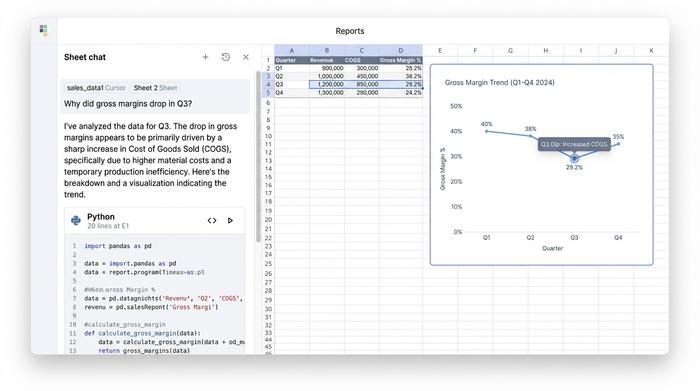Screen dimensions: 700x391
Task: Open chat history clock icon
Action: 226,57
